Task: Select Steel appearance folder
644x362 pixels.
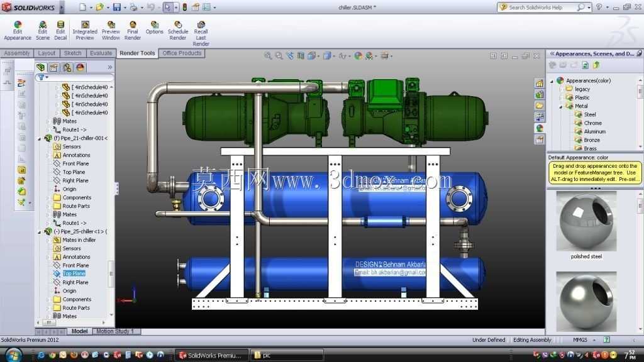Action: [x=590, y=114]
